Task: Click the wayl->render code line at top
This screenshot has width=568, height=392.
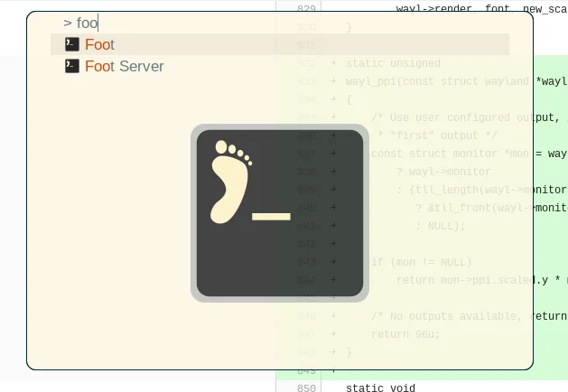Action: coord(482,8)
